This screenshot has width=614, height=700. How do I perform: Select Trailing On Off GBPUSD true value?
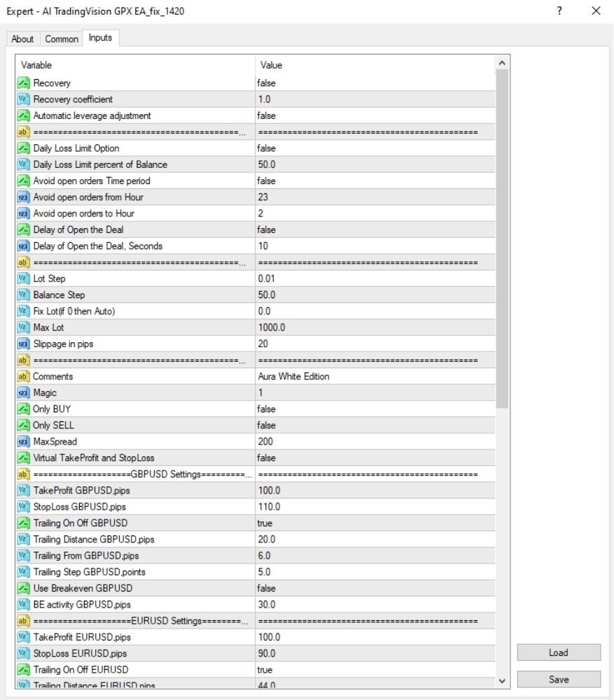pos(375,523)
